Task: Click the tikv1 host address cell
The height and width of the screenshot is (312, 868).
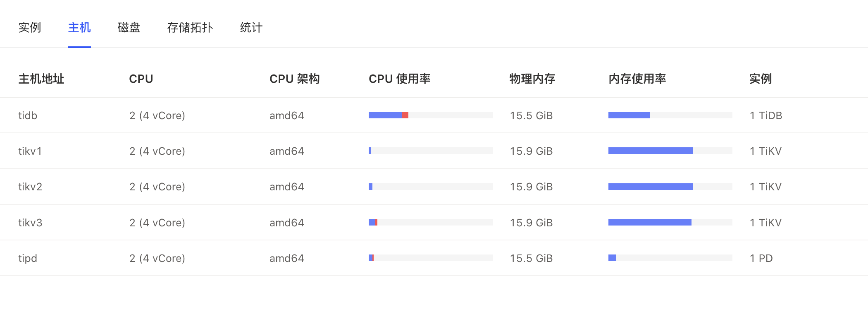Action: point(30,151)
